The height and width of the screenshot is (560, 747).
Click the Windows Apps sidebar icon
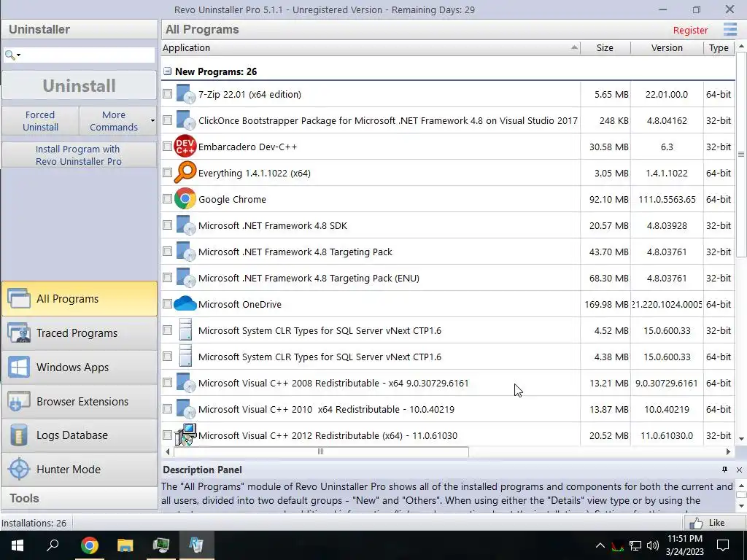click(x=19, y=367)
